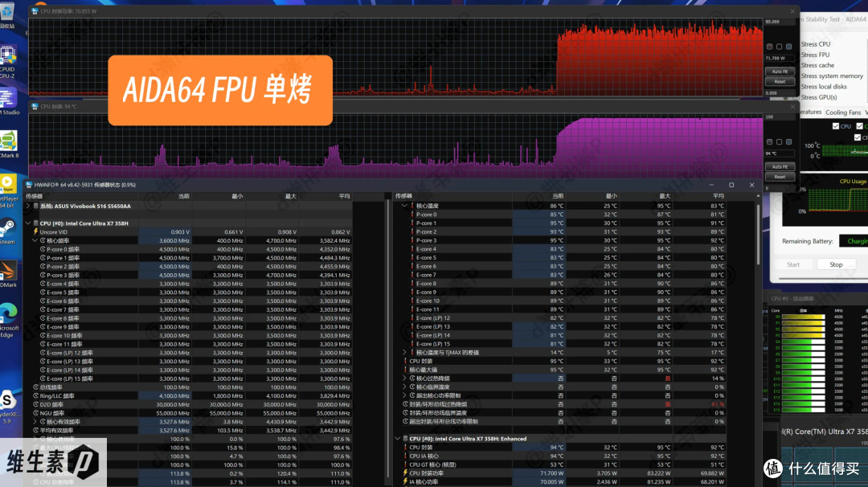The width and height of the screenshot is (868, 487).
Task: Select the Stress system memory option
Action: pos(832,76)
